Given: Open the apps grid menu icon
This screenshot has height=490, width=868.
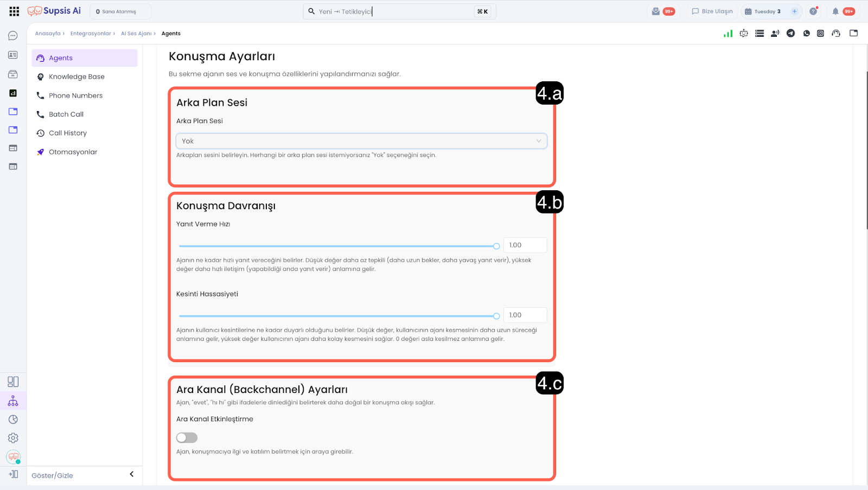Looking at the screenshot, I should click(x=14, y=11).
